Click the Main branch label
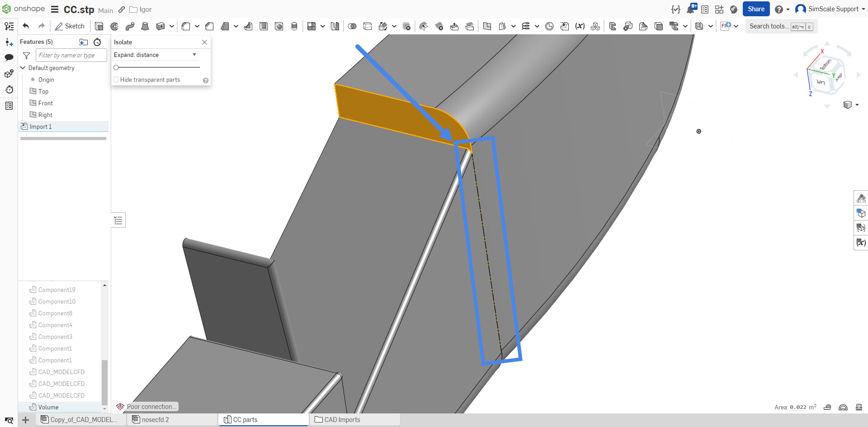868x427 pixels. 106,10
